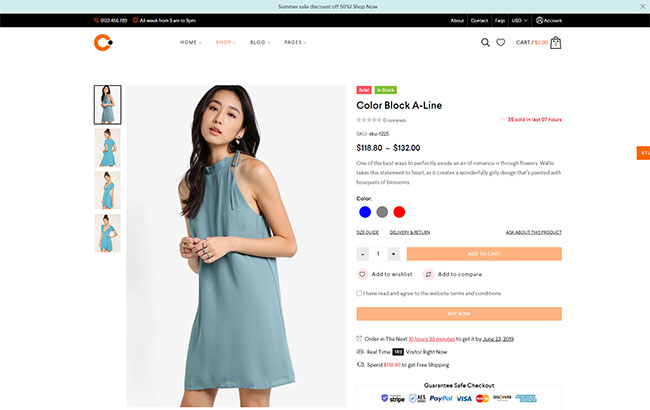The image size is (650, 410).
Task: Open the Blog menu item
Action: [x=260, y=42]
